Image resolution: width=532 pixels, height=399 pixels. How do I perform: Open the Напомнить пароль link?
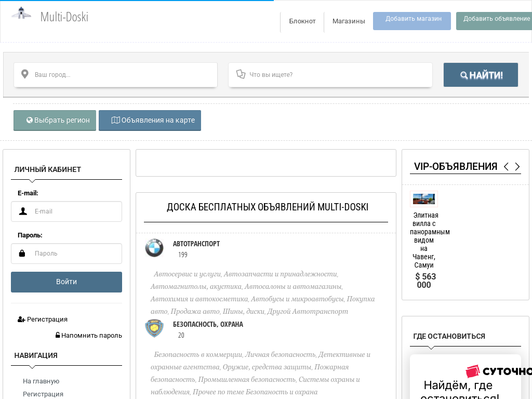88,335
